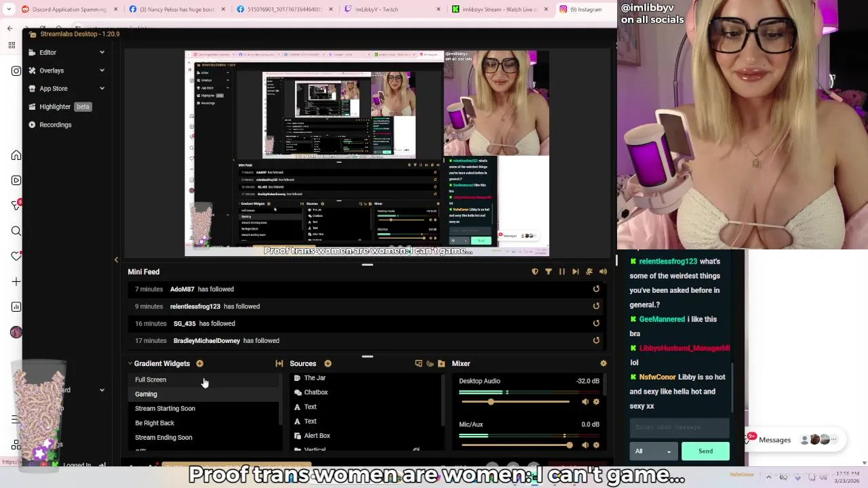868x488 pixels.
Task: Expand the App Store menu chevron
Action: coord(102,89)
